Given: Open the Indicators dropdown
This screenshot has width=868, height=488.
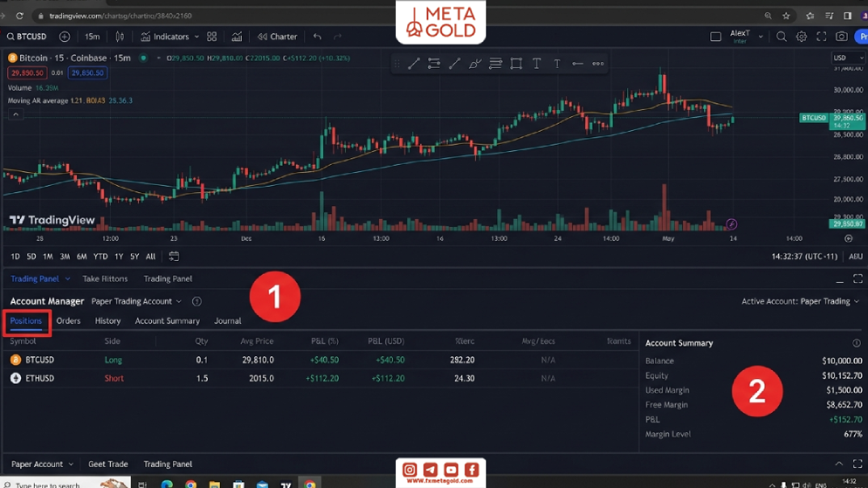Looking at the screenshot, I should pyautogui.click(x=170, y=36).
